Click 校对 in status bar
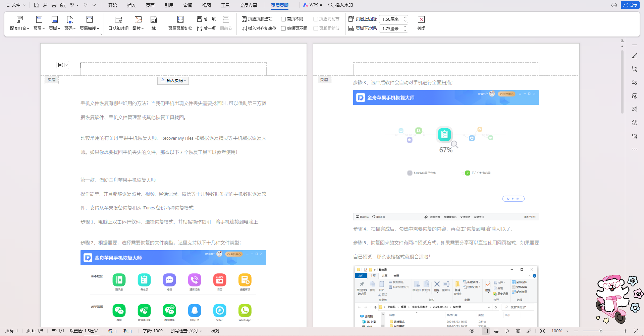The height and width of the screenshot is (336, 644). 215,331
